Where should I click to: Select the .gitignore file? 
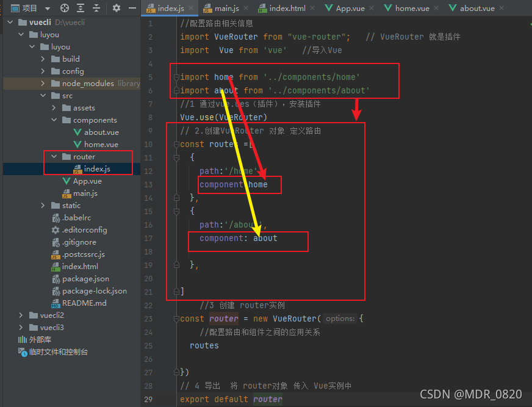coord(74,242)
